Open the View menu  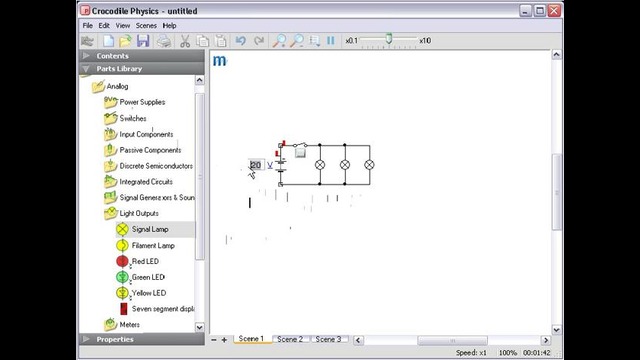tap(122, 25)
